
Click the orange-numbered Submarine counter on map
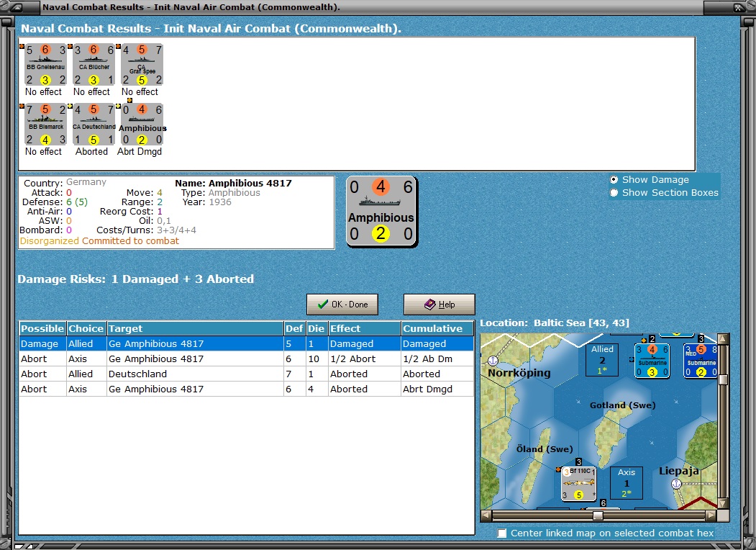(652, 361)
